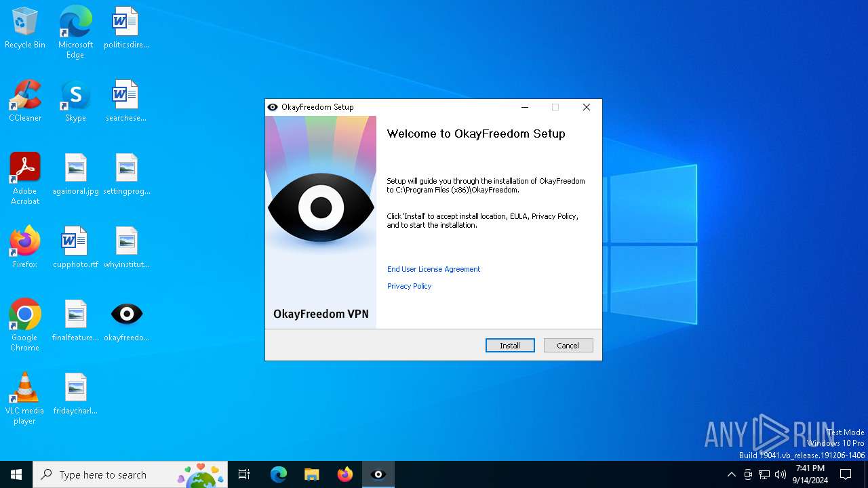The width and height of the screenshot is (868, 488).
Task: Open Task View from the taskbar
Action: click(244, 474)
